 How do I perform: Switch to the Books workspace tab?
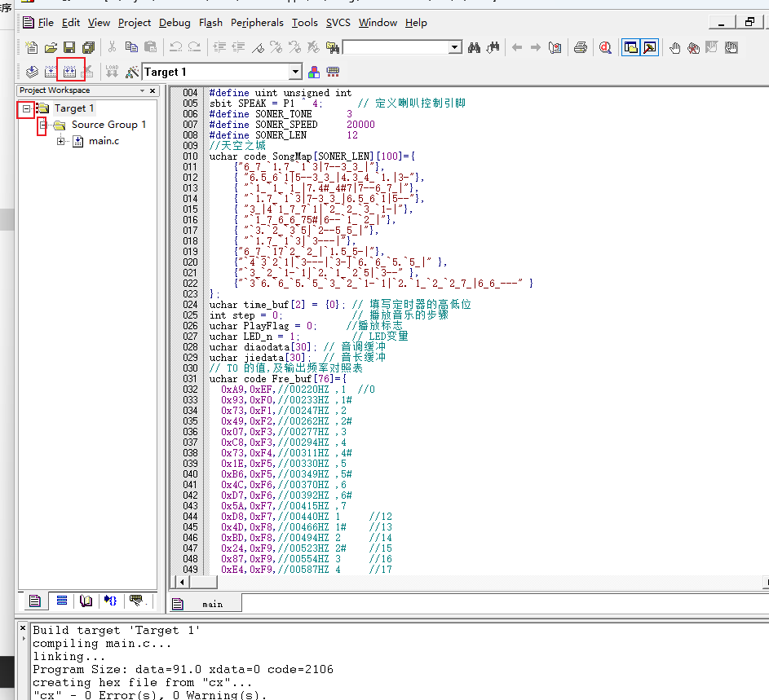click(86, 601)
